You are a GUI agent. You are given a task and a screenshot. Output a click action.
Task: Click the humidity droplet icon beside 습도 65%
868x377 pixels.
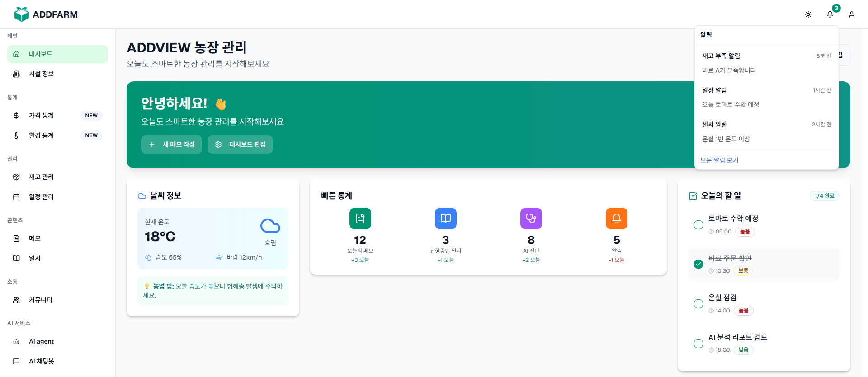148,257
